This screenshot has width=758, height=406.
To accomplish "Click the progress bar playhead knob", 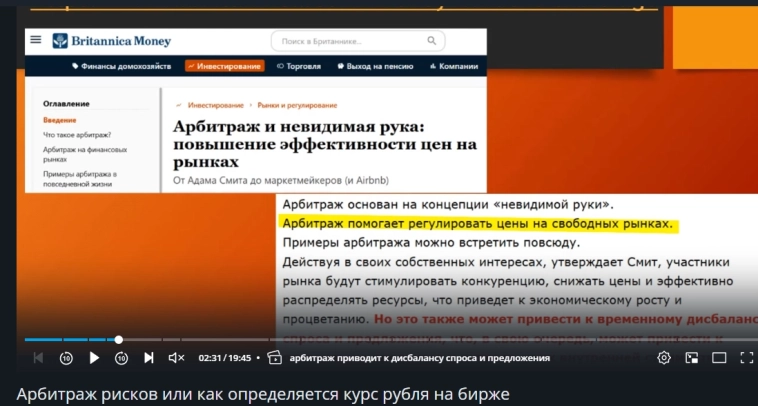I will click(118, 340).
